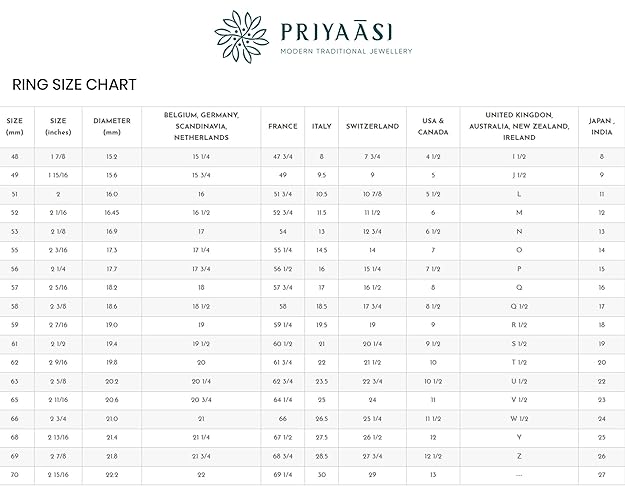Screen dimensions: 625x488
Task: Click the PRIYAASI brand name text
Action: [336, 32]
